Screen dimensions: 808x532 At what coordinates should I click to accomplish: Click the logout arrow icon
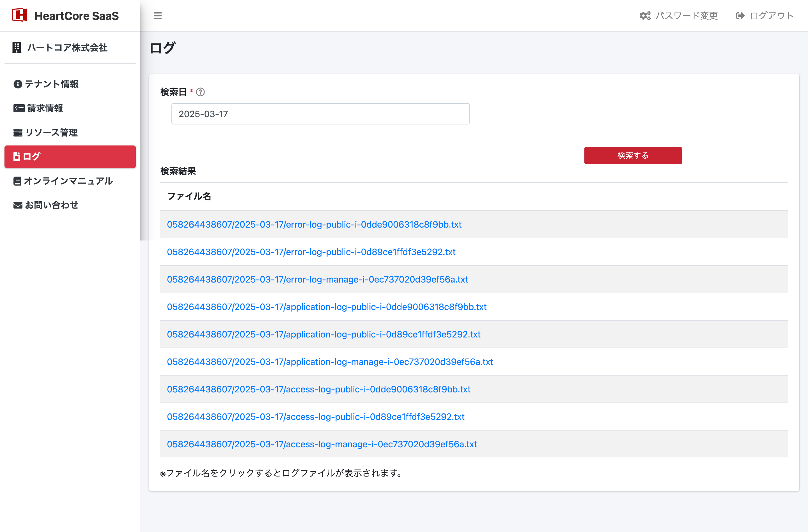coord(740,16)
